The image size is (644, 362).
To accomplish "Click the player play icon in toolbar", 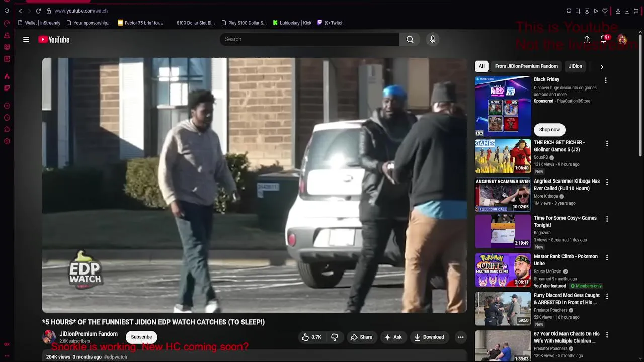I will click(596, 11).
